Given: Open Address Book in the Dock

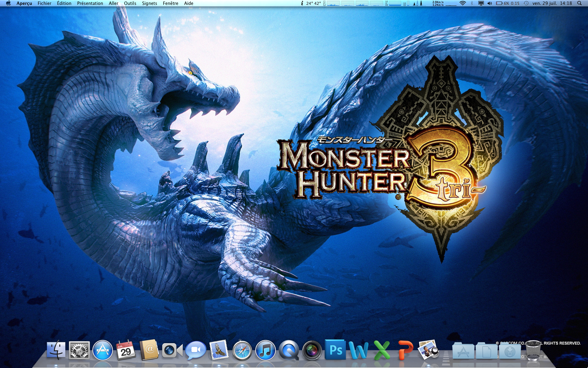Looking at the screenshot, I should click(x=149, y=350).
